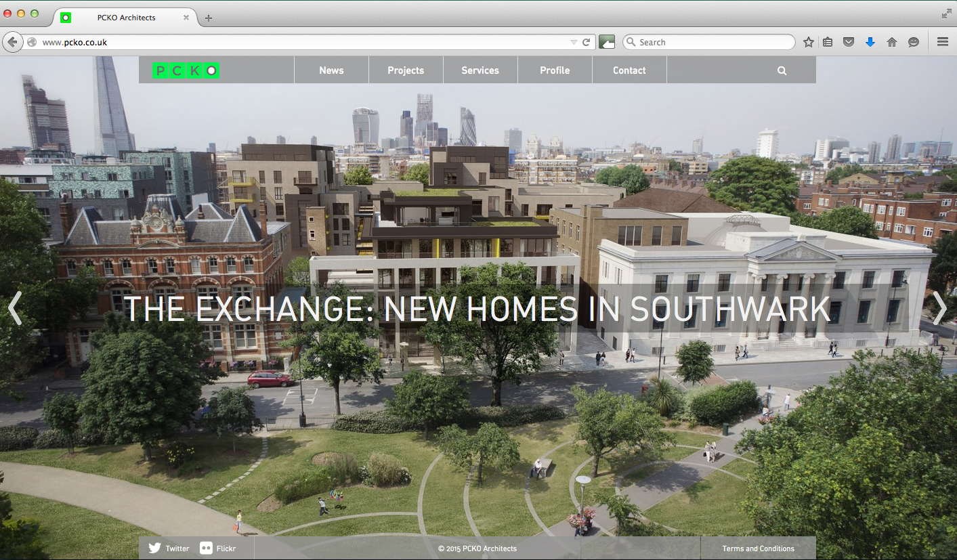Click © 2015 PCKO Architects text
Image resolution: width=957 pixels, height=560 pixels.
point(477,548)
